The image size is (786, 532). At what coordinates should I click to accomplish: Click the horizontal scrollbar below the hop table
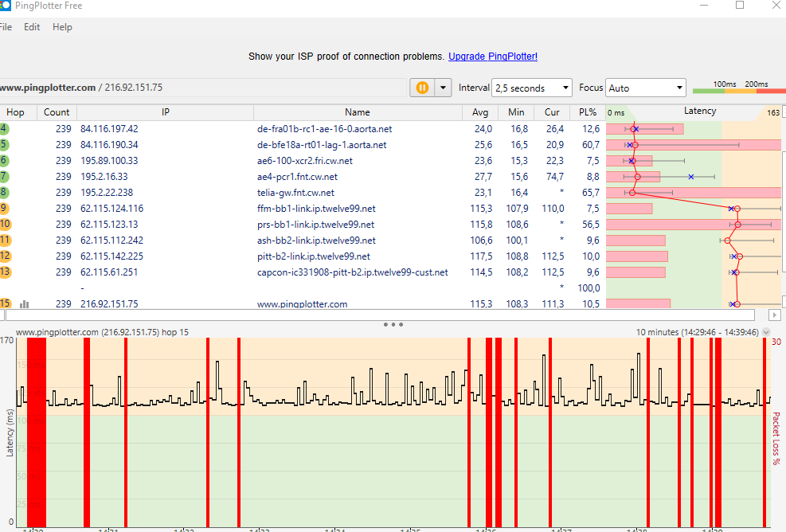(382, 315)
